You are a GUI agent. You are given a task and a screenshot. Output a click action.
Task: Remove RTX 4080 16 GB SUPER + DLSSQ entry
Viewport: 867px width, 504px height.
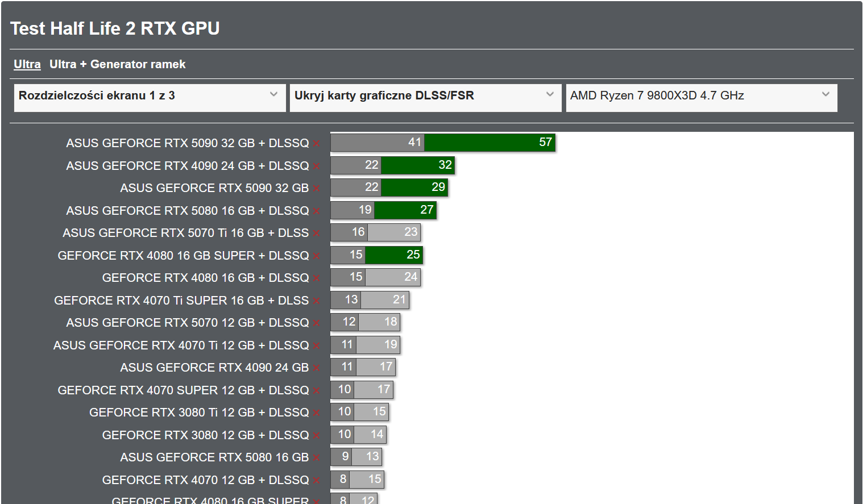317,256
